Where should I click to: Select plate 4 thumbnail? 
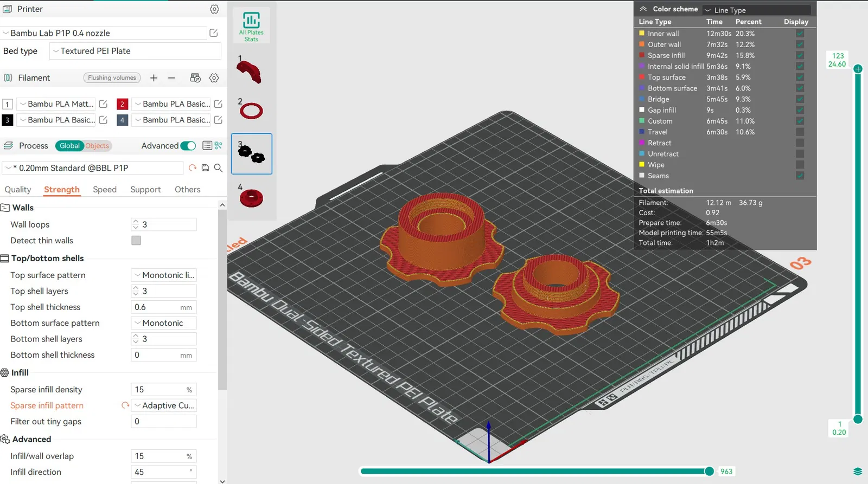tap(251, 197)
